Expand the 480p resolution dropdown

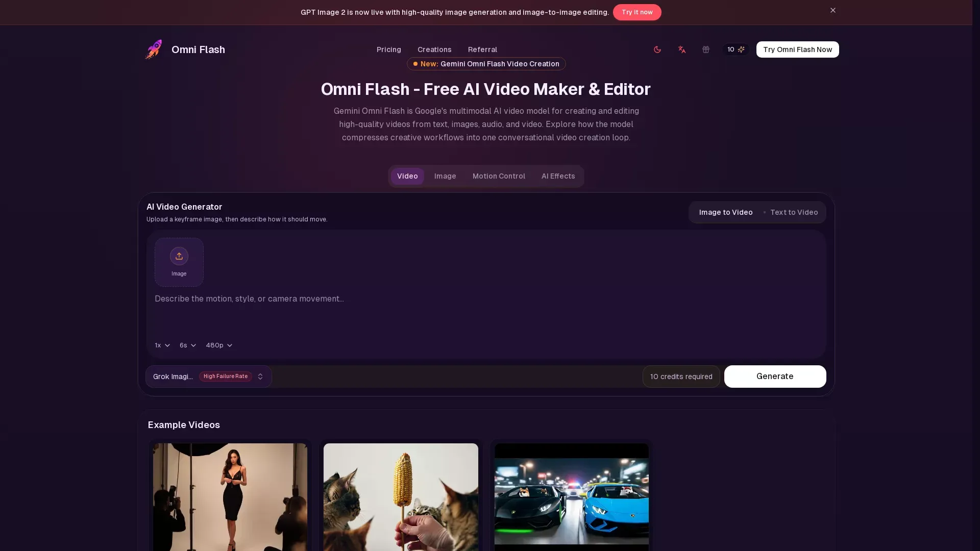click(x=219, y=345)
